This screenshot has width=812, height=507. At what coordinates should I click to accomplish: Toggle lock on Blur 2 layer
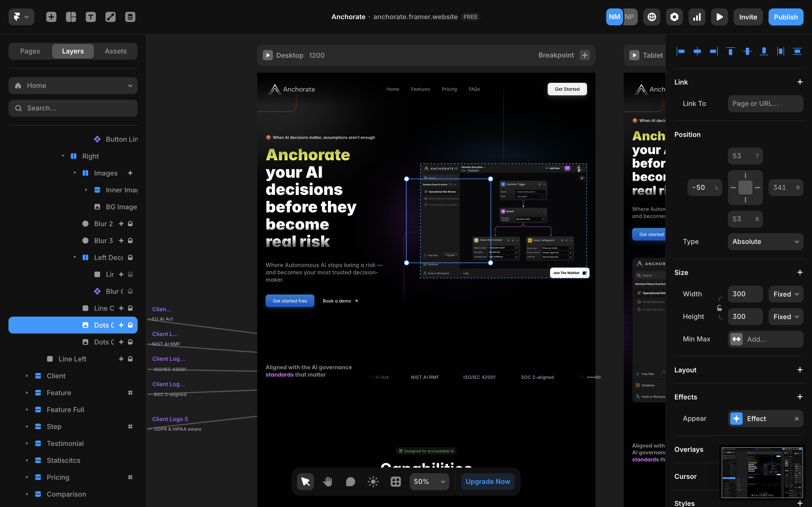tap(130, 224)
